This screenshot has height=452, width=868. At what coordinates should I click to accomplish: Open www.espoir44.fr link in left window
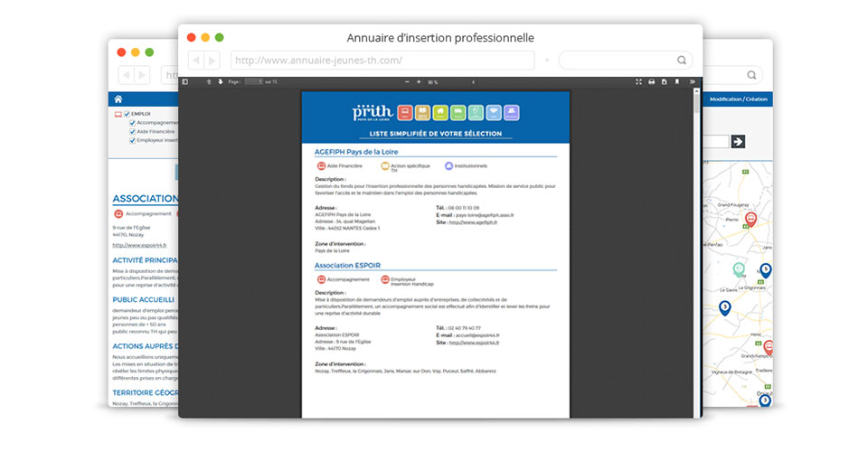point(139,245)
